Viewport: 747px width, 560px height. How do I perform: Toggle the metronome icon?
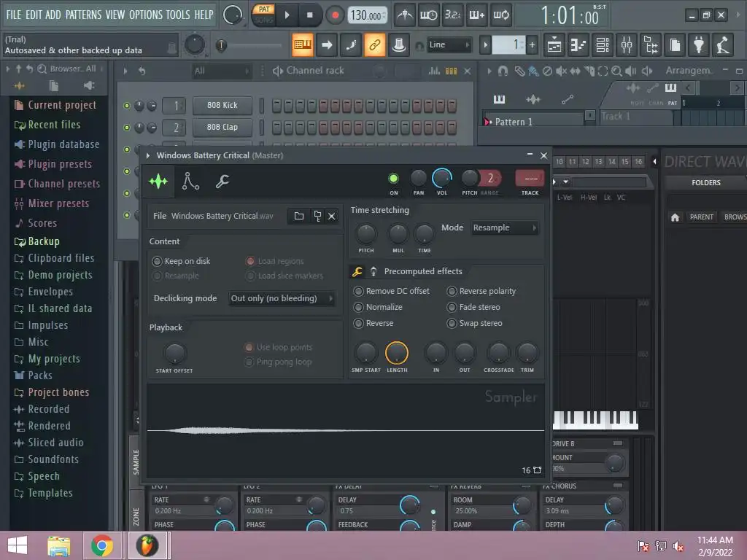click(405, 15)
